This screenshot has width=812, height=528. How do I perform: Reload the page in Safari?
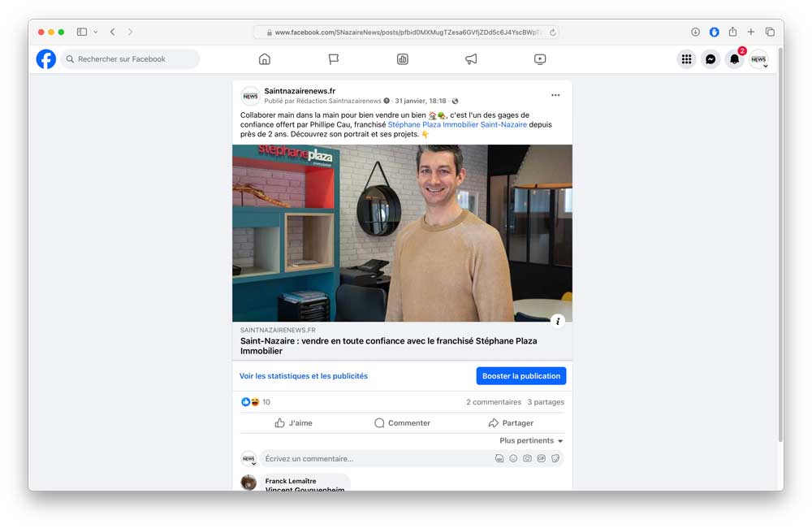[552, 32]
